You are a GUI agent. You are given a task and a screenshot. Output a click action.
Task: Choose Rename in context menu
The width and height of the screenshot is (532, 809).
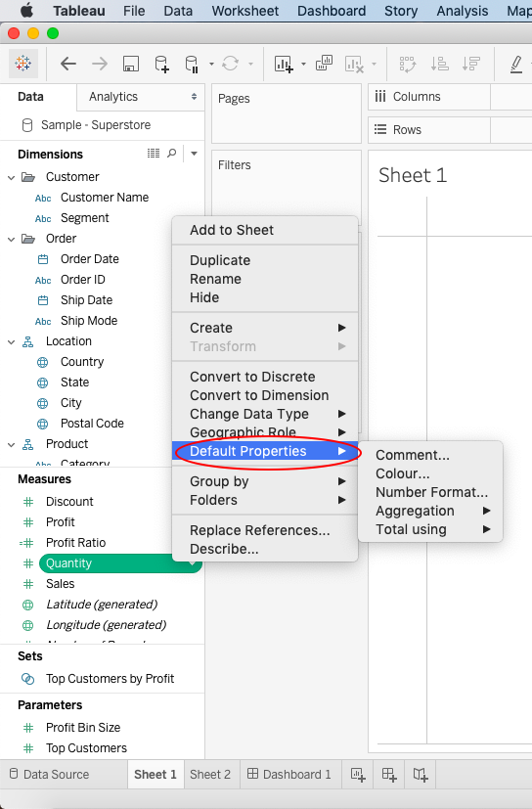[x=265, y=279]
